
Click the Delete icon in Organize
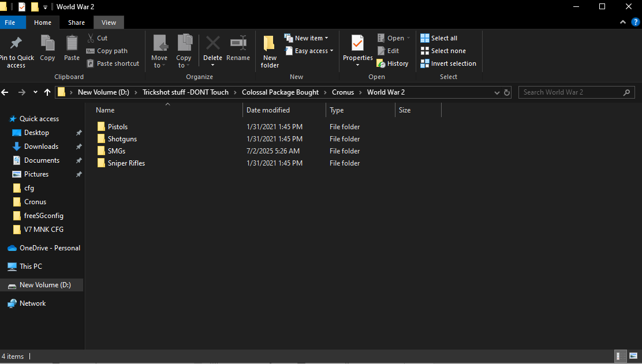[x=213, y=43]
